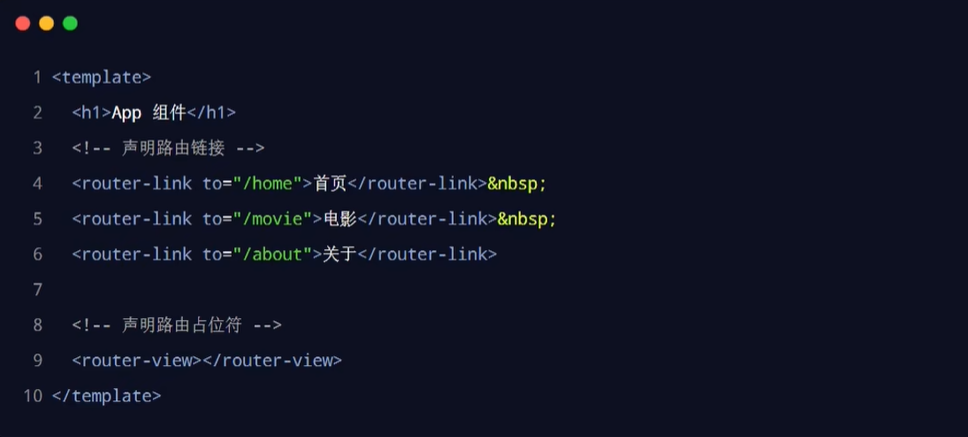The image size is (968, 437).
Task: Click the 首页 link text
Action: (x=330, y=183)
